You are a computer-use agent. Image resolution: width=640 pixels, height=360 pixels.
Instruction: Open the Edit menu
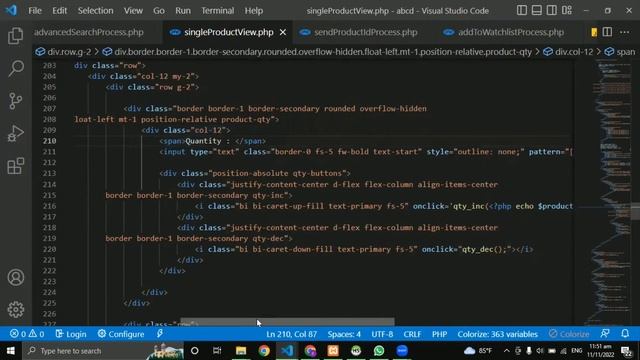(x=60, y=11)
